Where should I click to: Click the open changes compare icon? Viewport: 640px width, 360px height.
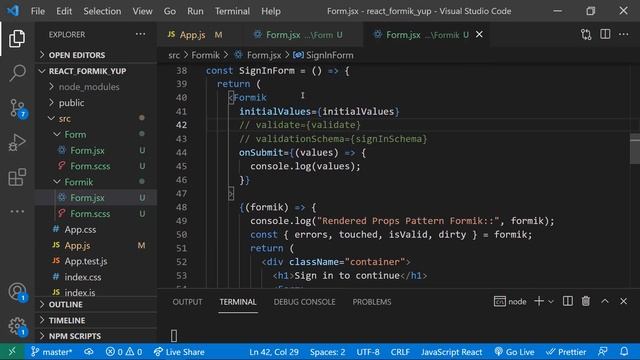tap(586, 35)
